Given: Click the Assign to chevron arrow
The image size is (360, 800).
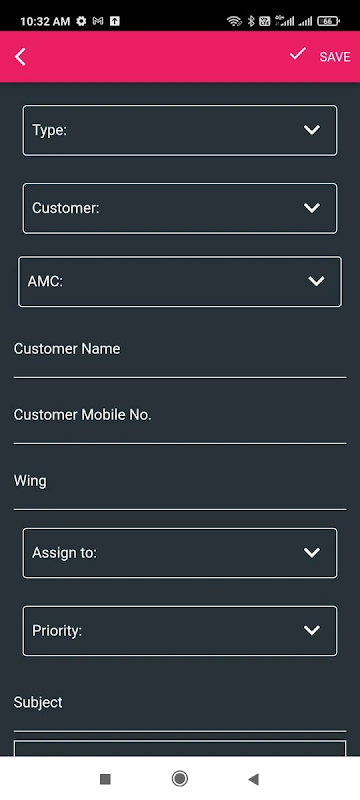Looking at the screenshot, I should (312, 553).
